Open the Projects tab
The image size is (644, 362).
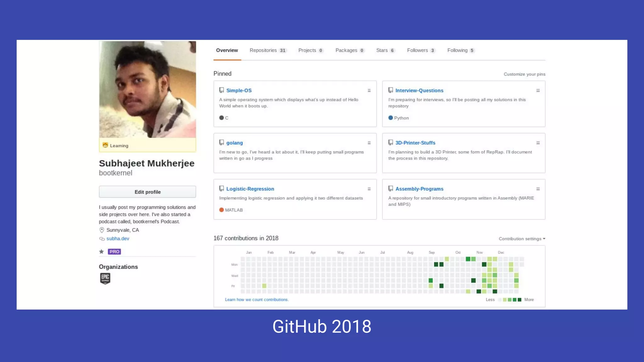pos(311,50)
